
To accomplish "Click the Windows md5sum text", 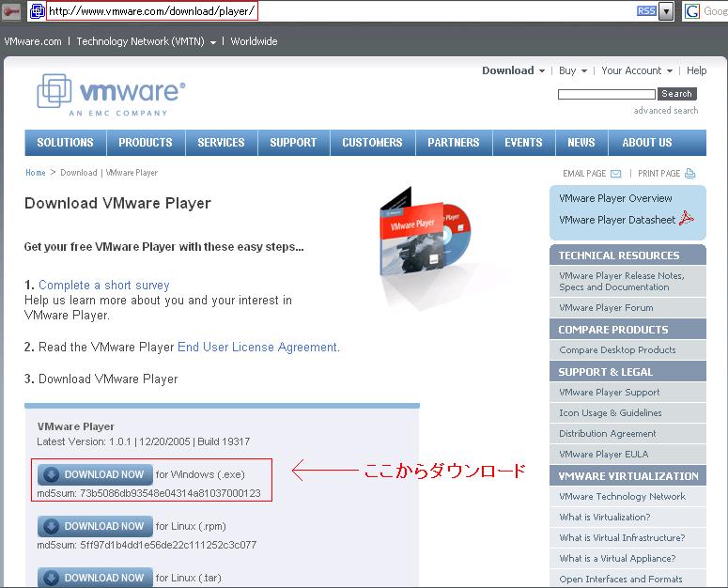I will click(149, 493).
